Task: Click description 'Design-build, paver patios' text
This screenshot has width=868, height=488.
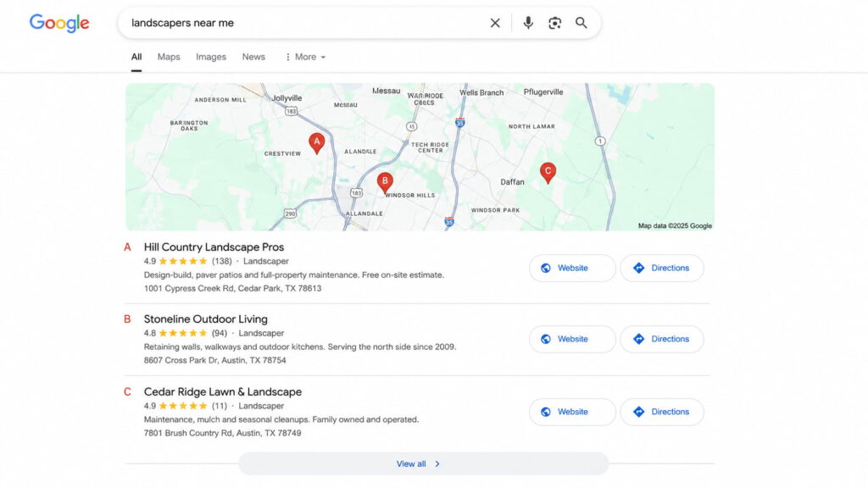Action: click(x=293, y=275)
